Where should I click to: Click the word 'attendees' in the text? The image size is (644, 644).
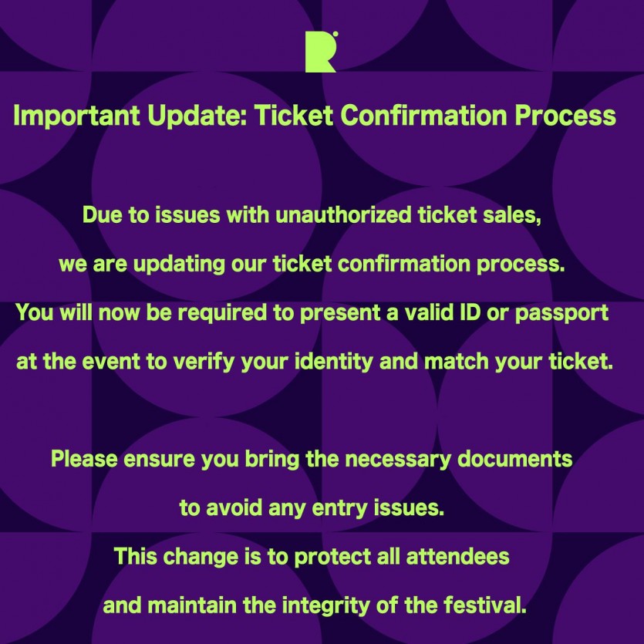(x=458, y=556)
